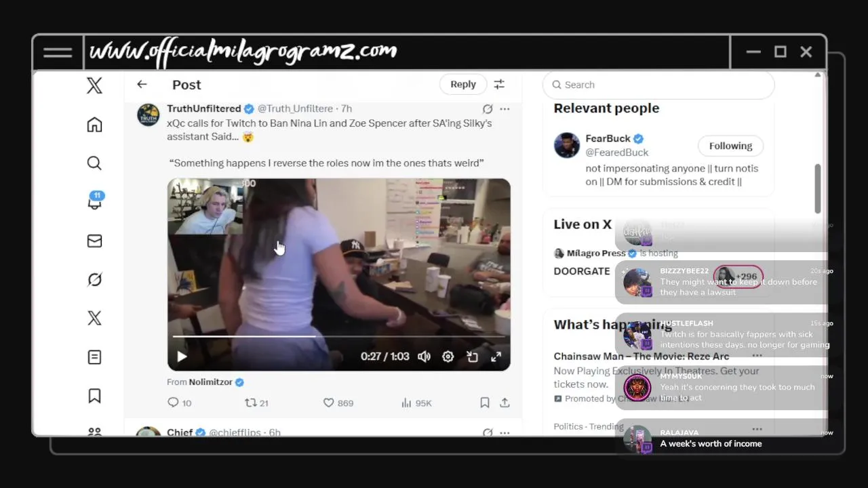Open Bookmarks icon in left sidebar
Screen dimensions: 868x488
94,396
